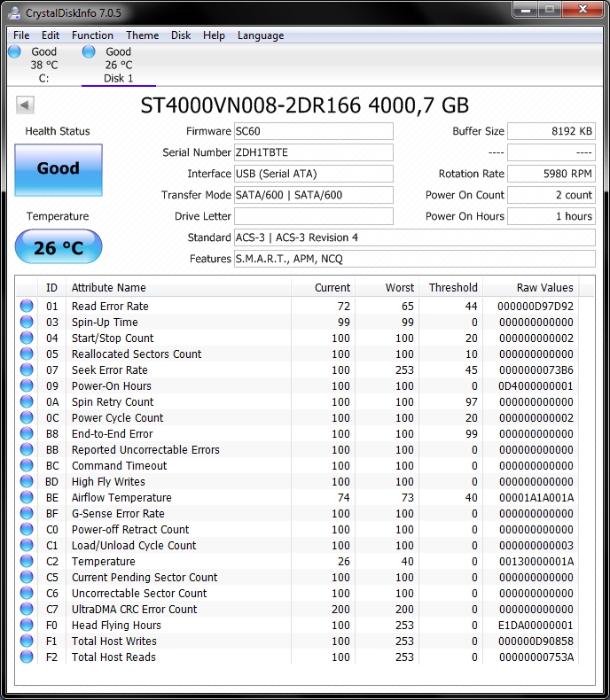Viewport: 610px width, 700px height.
Task: Click status orb for Command Timeout
Action: click(x=27, y=465)
